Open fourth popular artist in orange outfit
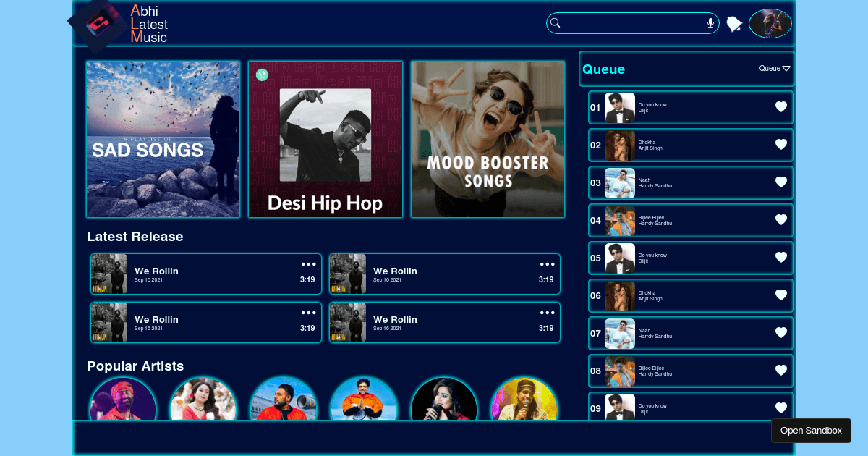Screen dimensions: 868x456 pyautogui.click(x=364, y=399)
